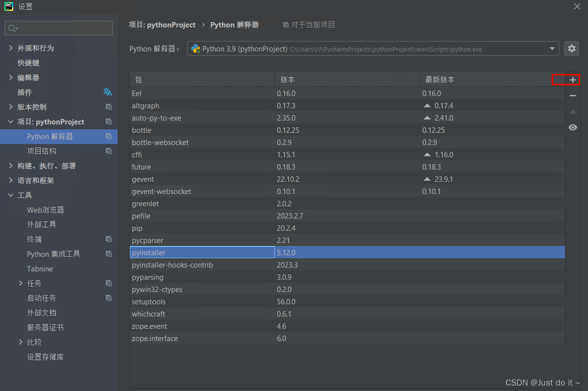Select the setuptools package
This screenshot has width=588, height=391.
point(347,302)
